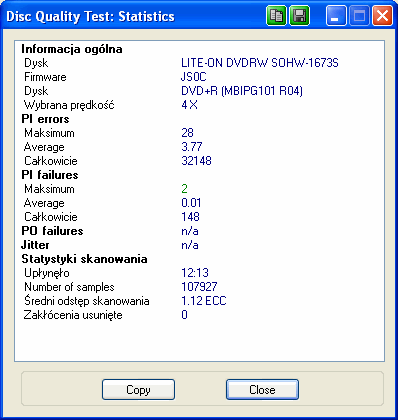Screen dimensions: 398x420
Task: Click the Statystyki skanowania heading
Action: [x=84, y=259]
